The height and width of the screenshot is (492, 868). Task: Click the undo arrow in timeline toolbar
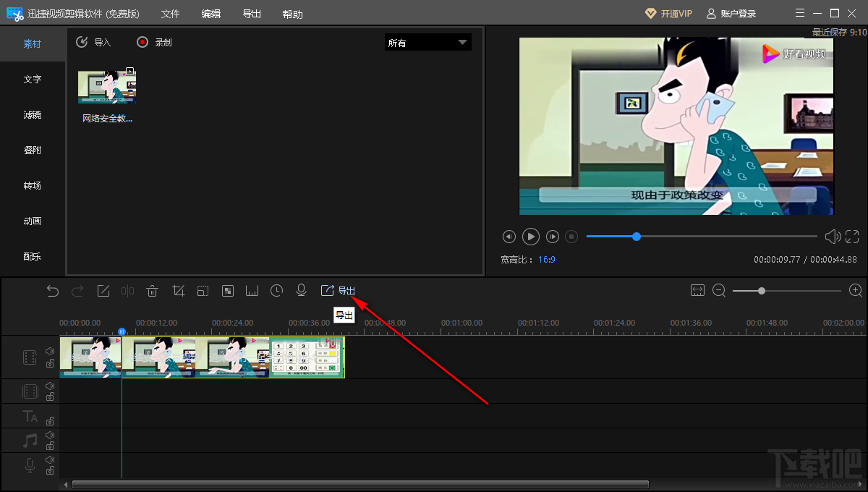point(53,291)
